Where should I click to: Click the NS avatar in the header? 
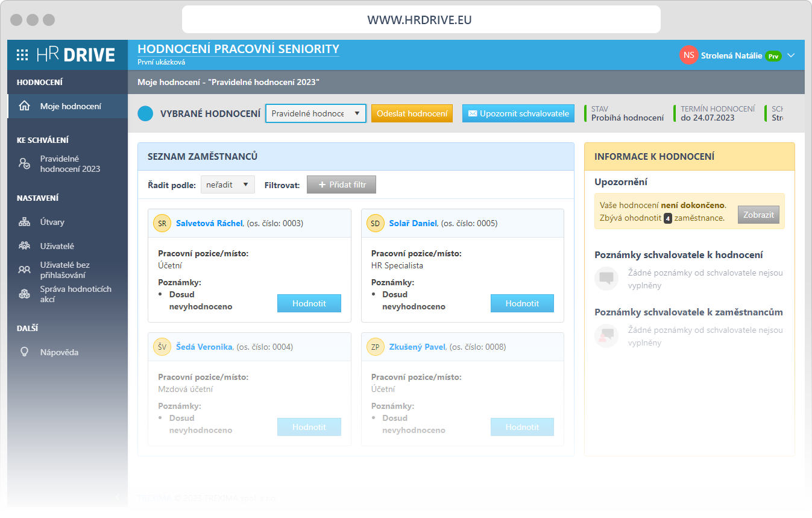688,54
